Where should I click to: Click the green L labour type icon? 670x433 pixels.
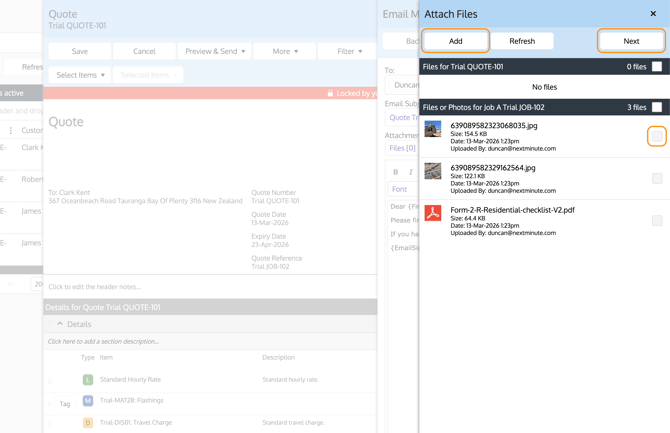[x=88, y=380]
